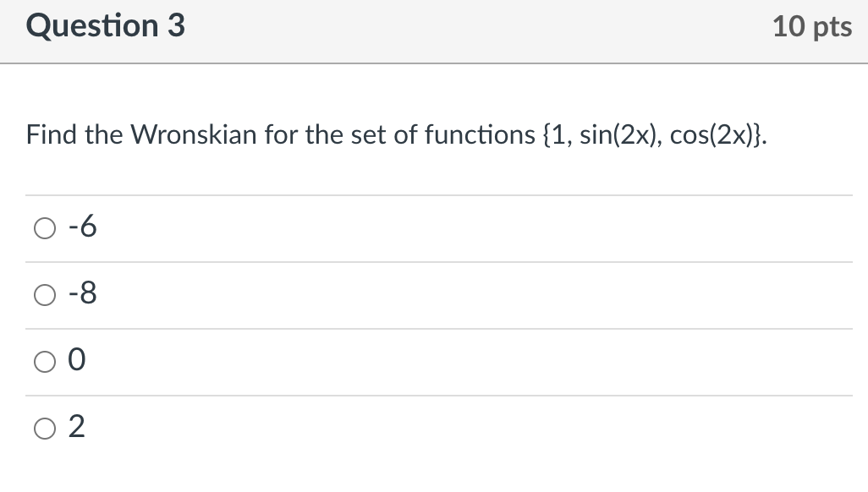Click the 0 answer label text

point(77,360)
